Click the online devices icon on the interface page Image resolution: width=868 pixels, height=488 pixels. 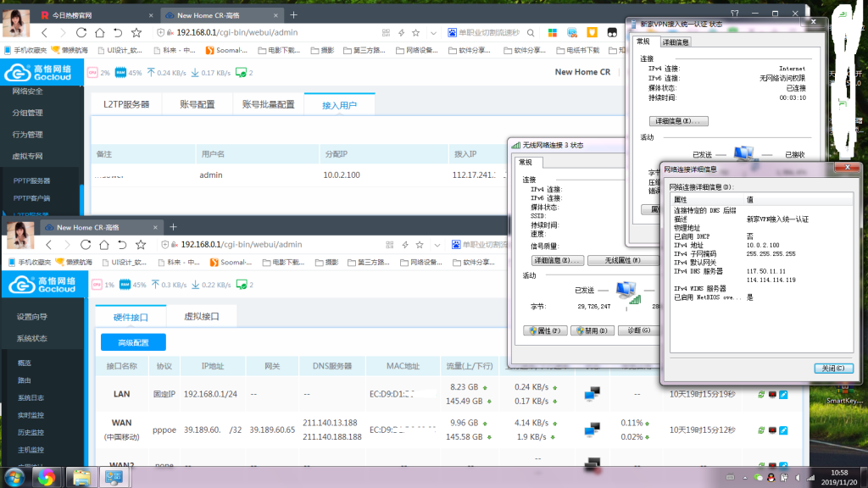tap(242, 285)
